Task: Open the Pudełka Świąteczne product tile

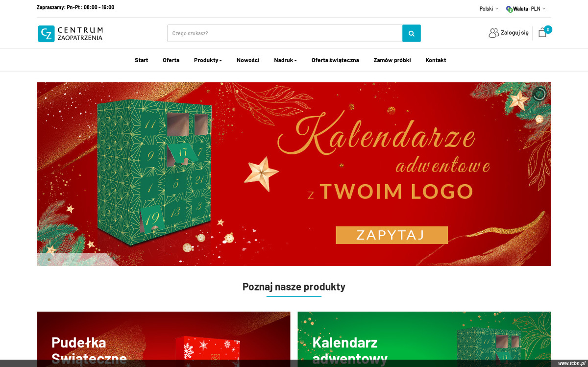Action: pos(163,339)
